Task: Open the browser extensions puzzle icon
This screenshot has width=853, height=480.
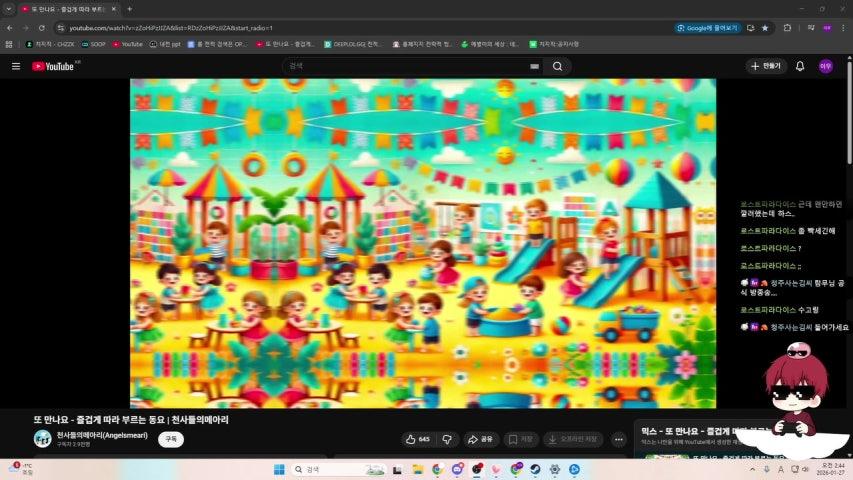Action: click(x=787, y=28)
